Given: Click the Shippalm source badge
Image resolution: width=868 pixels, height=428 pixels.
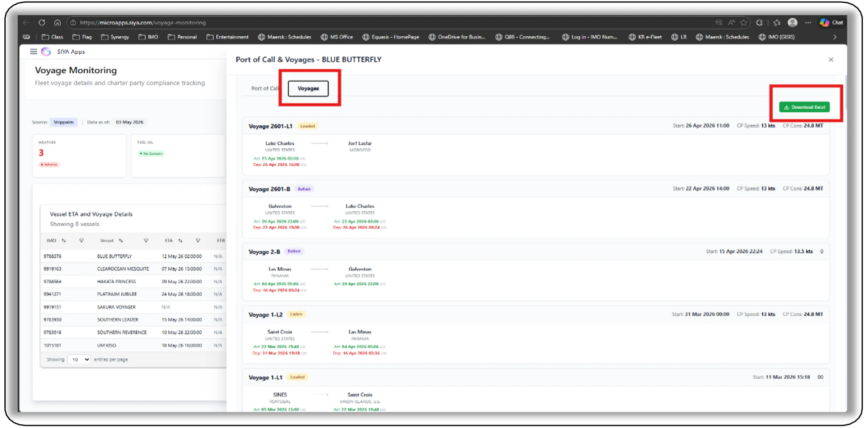Looking at the screenshot, I should (x=64, y=122).
